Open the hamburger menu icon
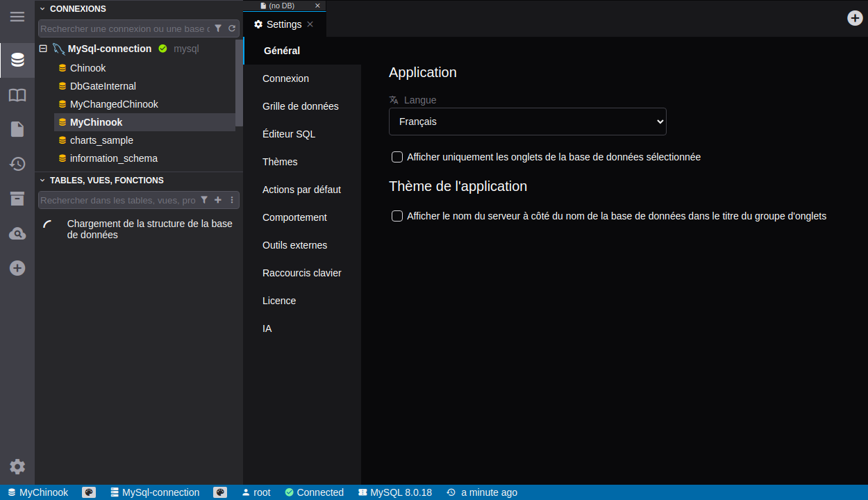868x500 pixels. [x=17, y=17]
